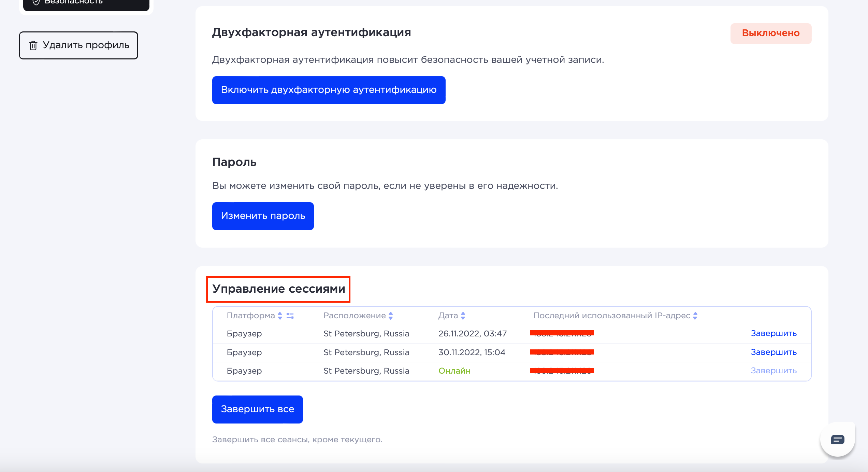Click the Выключено status badge
Image resolution: width=868 pixels, height=472 pixels.
770,33
